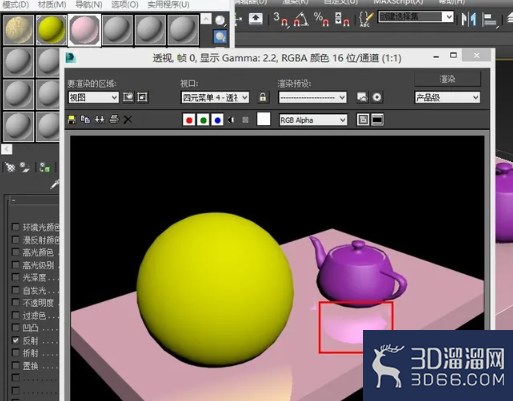Click the sample type sphere icon in the material editor
The width and height of the screenshot is (513, 401).
pos(220,21)
